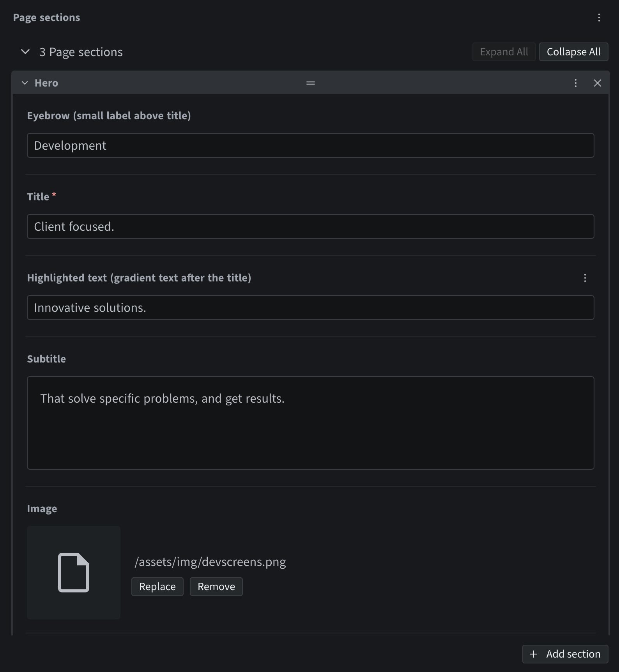Open the Page sections options menu
Viewport: 619px width, 672px height.
599,18
